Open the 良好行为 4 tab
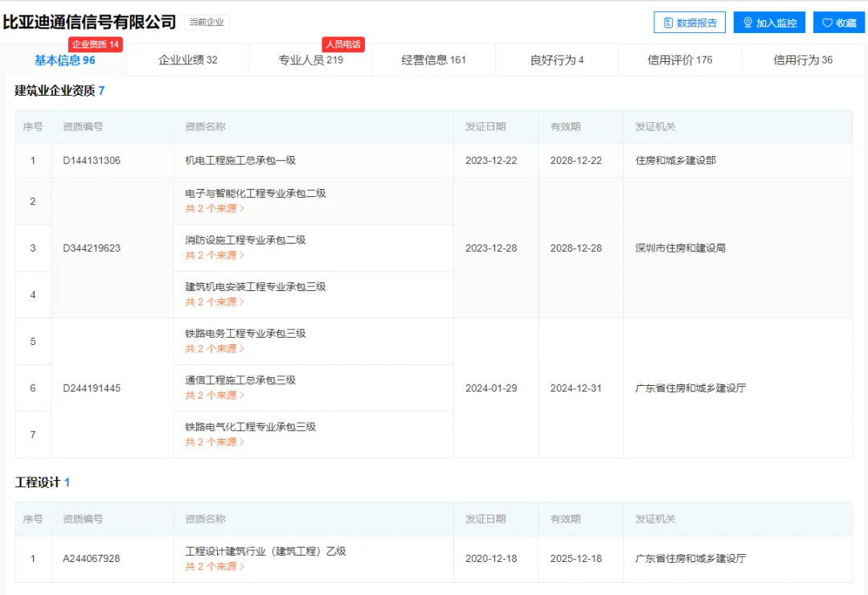 coord(557,59)
